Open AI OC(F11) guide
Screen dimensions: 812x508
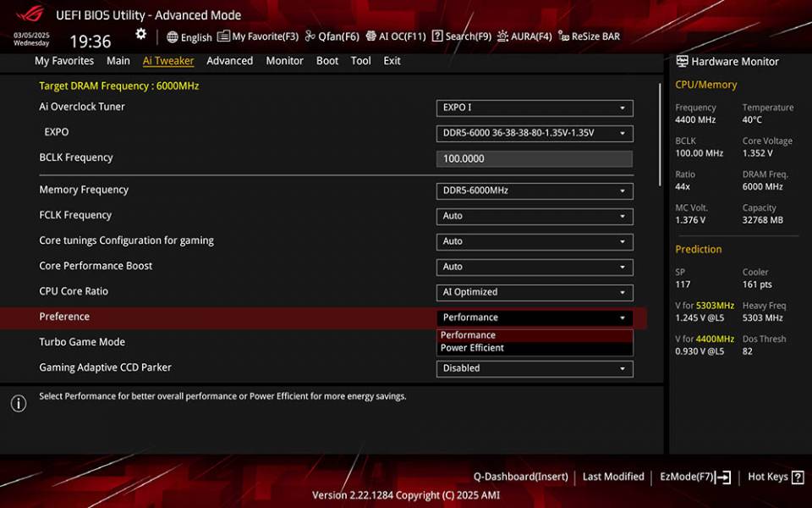click(x=403, y=36)
